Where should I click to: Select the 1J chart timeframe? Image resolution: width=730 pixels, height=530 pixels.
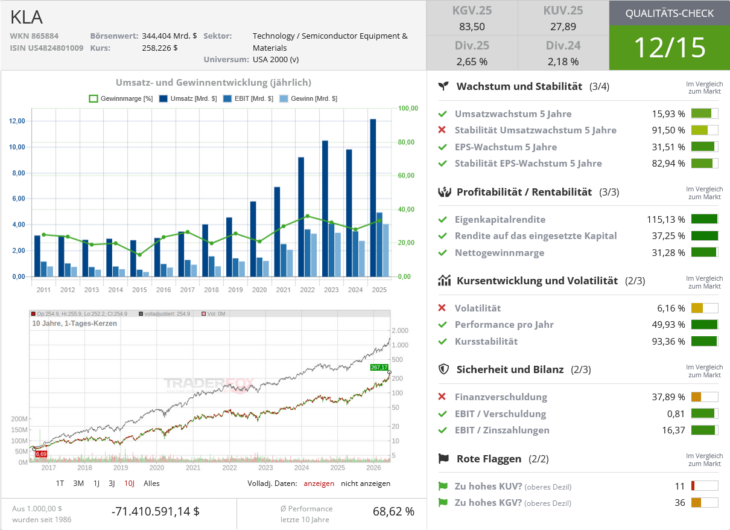[x=96, y=483]
